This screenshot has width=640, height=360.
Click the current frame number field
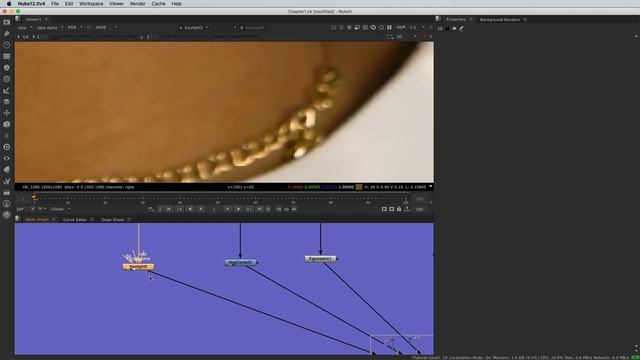click(214, 209)
